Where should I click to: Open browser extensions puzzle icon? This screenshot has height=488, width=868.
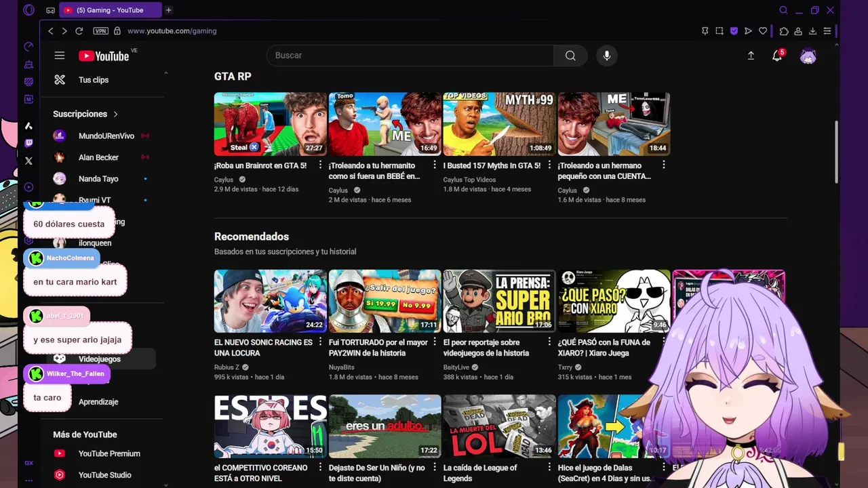click(x=784, y=31)
